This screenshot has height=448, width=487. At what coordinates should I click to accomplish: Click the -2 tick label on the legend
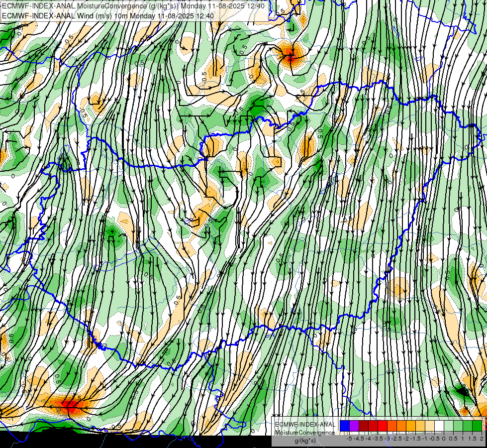[x=406, y=439]
